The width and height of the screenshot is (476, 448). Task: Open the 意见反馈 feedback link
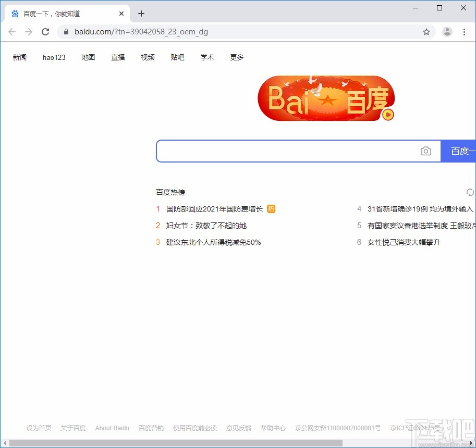[x=238, y=428]
